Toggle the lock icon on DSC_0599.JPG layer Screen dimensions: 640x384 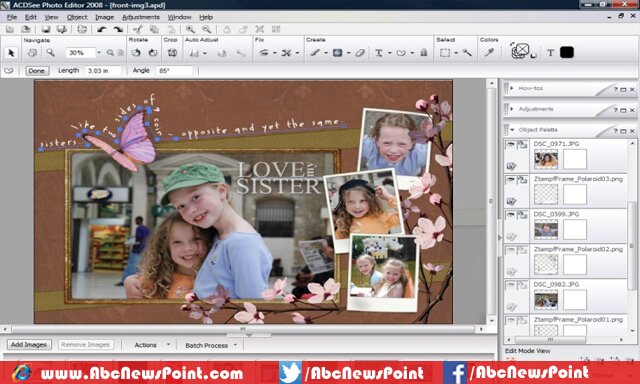pos(522,215)
